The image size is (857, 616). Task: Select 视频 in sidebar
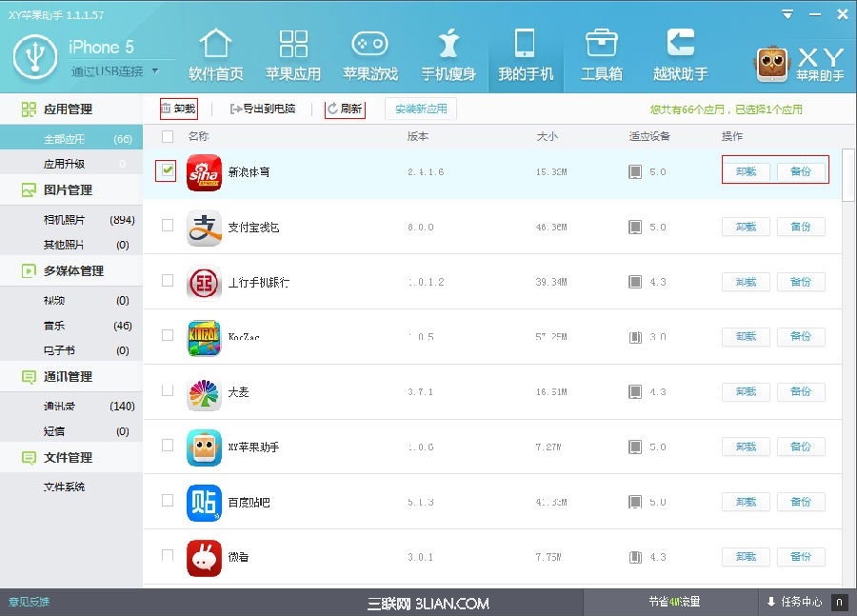click(x=71, y=300)
